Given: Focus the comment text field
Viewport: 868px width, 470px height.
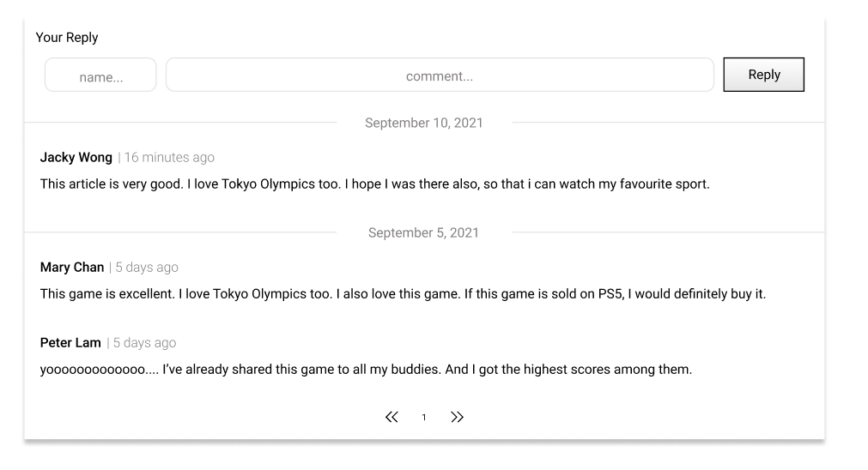Looking at the screenshot, I should tap(440, 75).
